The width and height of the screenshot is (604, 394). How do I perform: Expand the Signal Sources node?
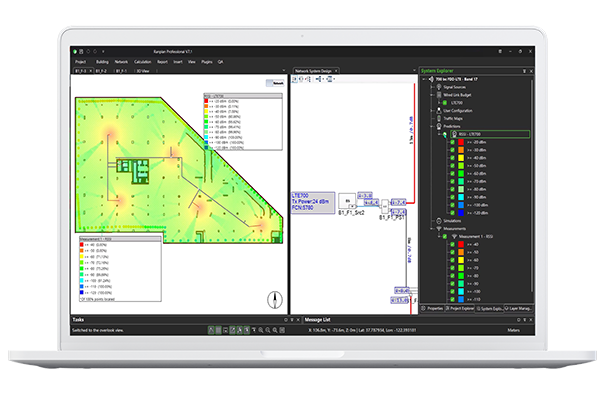coord(432,87)
